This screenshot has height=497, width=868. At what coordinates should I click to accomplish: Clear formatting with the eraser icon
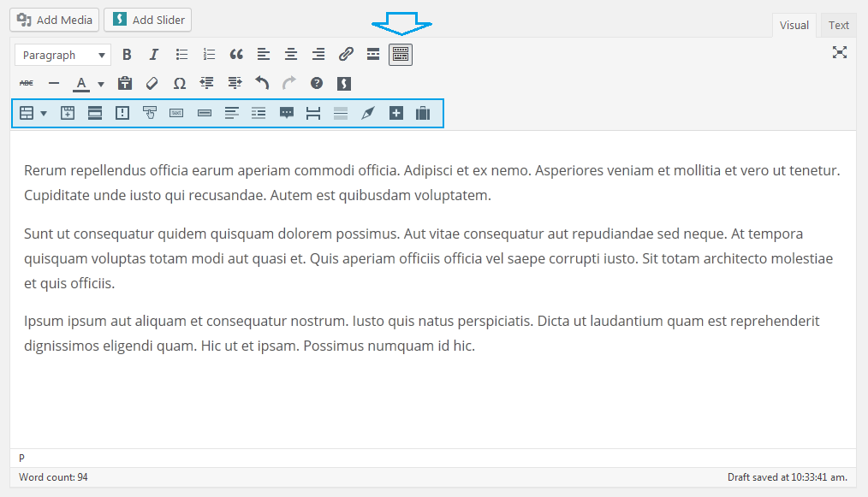click(x=152, y=83)
